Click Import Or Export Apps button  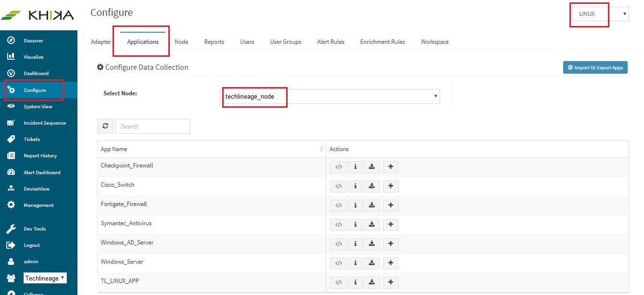pyautogui.click(x=595, y=67)
